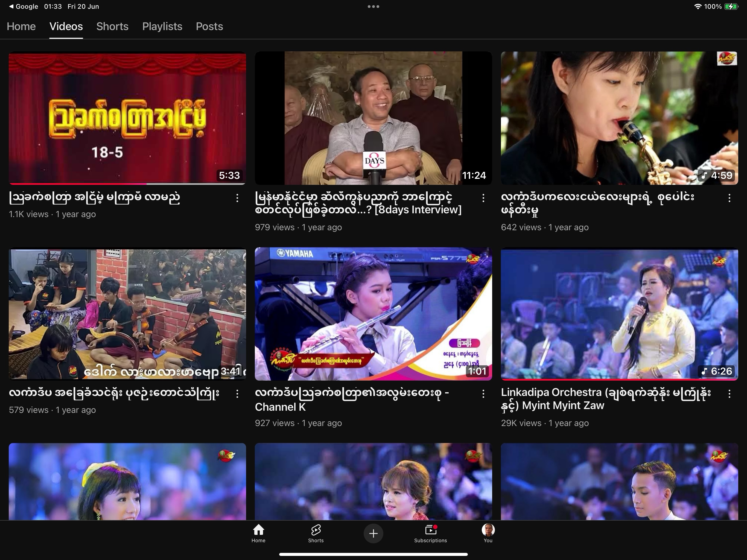The width and height of the screenshot is (747, 560).
Task: Open the You profile avatar
Action: [x=488, y=533]
